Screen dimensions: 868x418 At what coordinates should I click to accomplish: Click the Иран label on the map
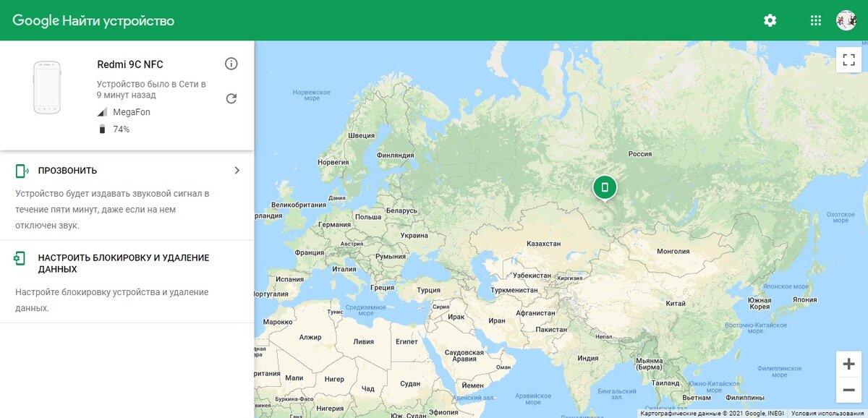click(496, 320)
